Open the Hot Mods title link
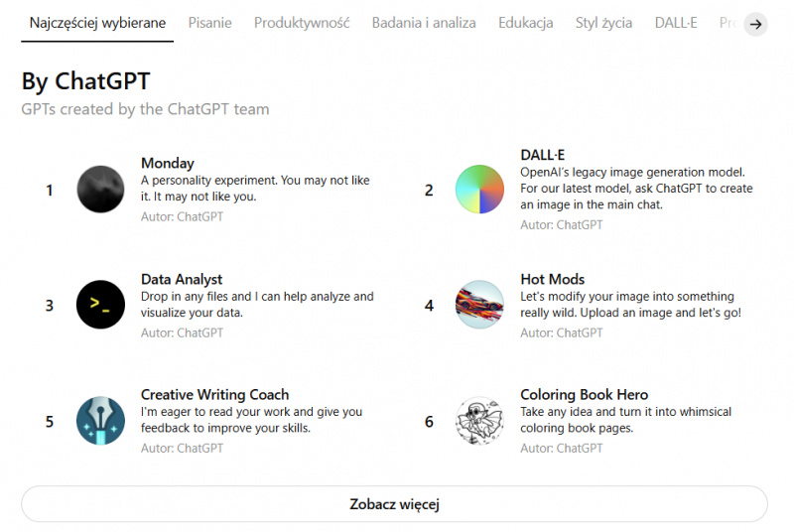The height and width of the screenshot is (532, 794). [552, 280]
